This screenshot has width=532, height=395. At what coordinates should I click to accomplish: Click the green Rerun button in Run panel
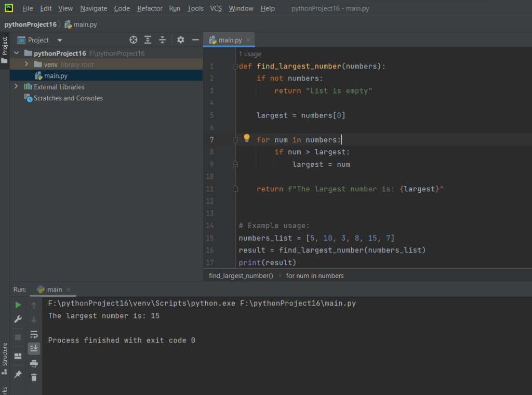pos(18,305)
